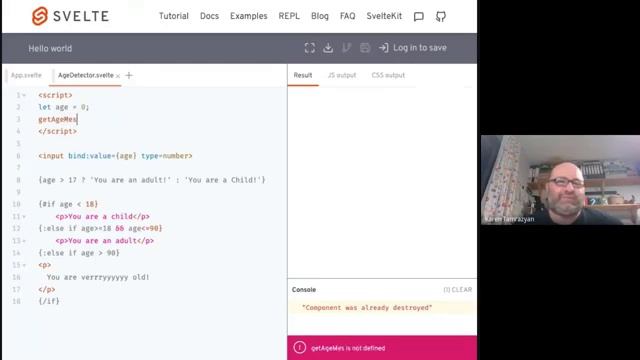Image resolution: width=640 pixels, height=360 pixels.
Task: Open the Tutorial page
Action: (x=173, y=16)
